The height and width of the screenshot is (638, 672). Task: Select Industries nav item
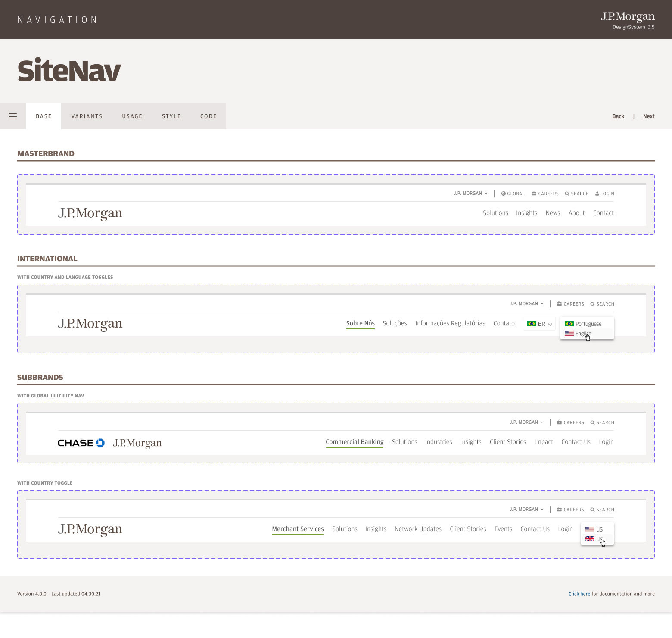[x=439, y=442]
